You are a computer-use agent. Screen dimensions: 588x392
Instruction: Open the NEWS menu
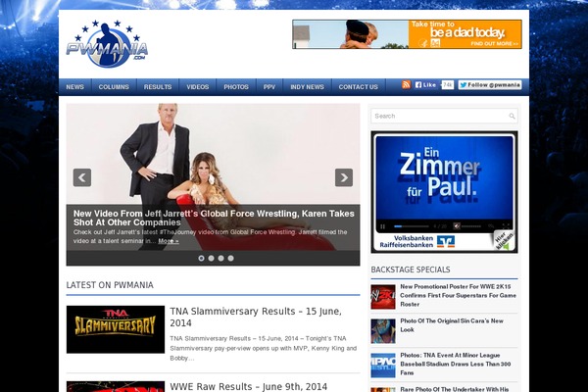pyautogui.click(x=75, y=87)
